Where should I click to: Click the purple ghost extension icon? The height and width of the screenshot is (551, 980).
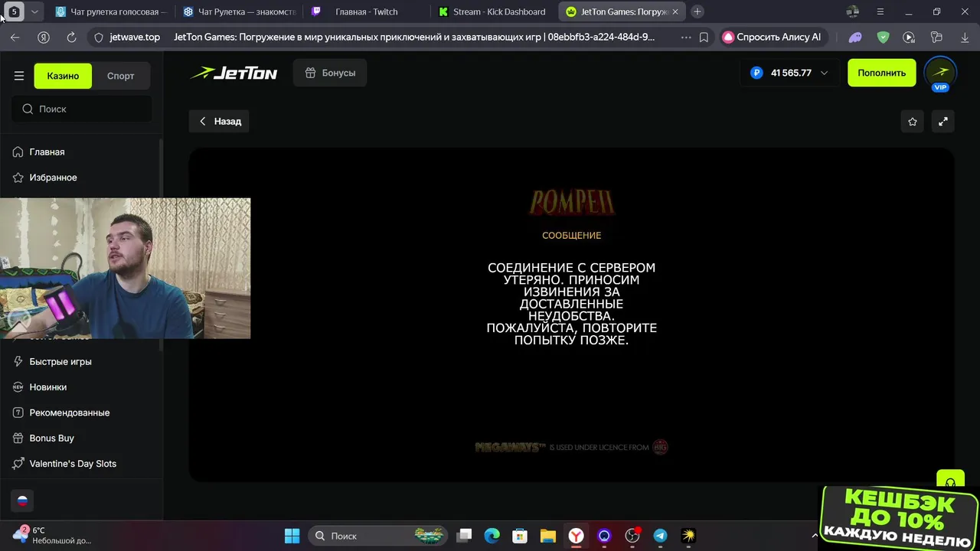pos(855,37)
